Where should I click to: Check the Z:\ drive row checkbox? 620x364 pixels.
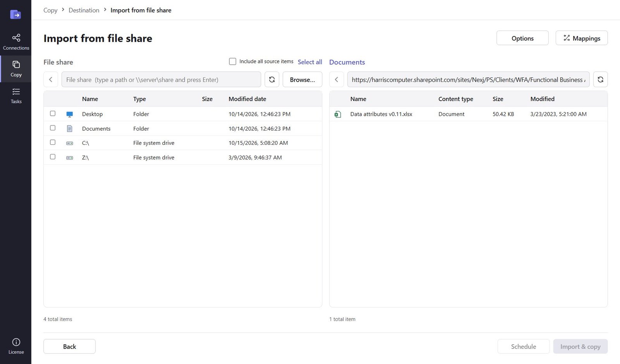point(53,156)
